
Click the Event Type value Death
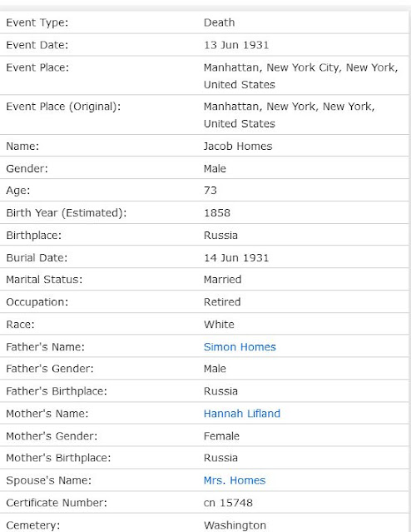[219, 22]
